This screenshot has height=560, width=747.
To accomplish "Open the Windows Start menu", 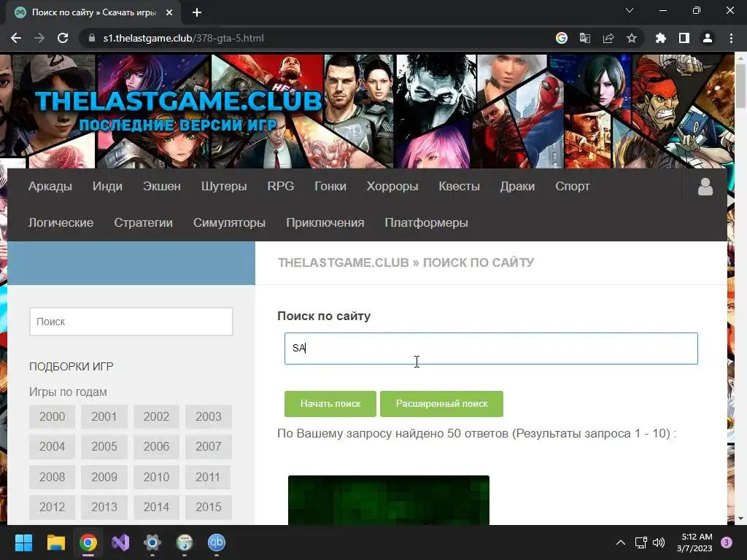I will click(23, 542).
